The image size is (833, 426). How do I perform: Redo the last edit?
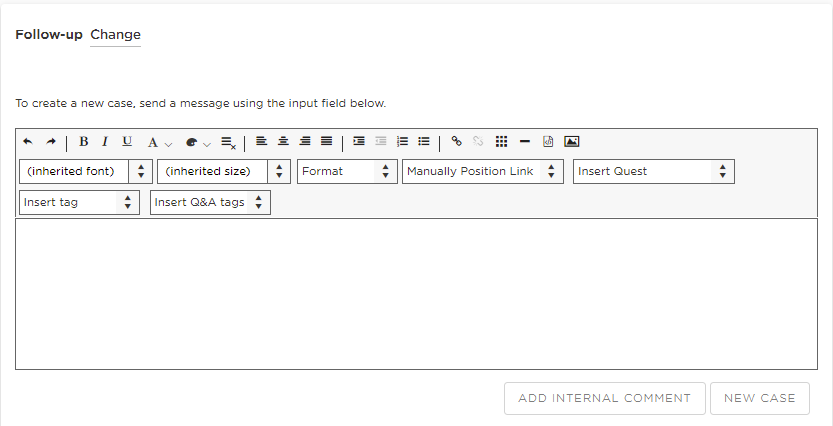coord(50,142)
